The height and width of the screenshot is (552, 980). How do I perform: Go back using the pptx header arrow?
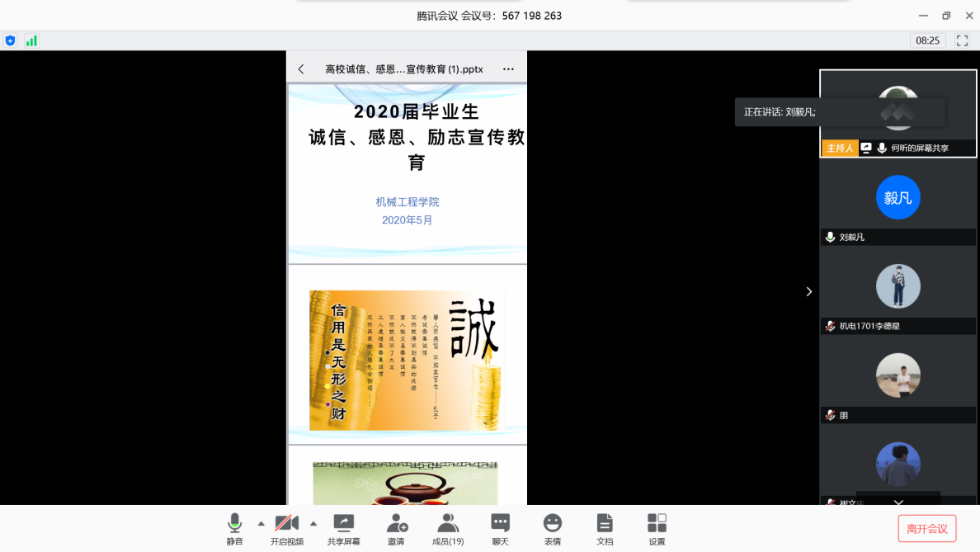[x=301, y=69]
